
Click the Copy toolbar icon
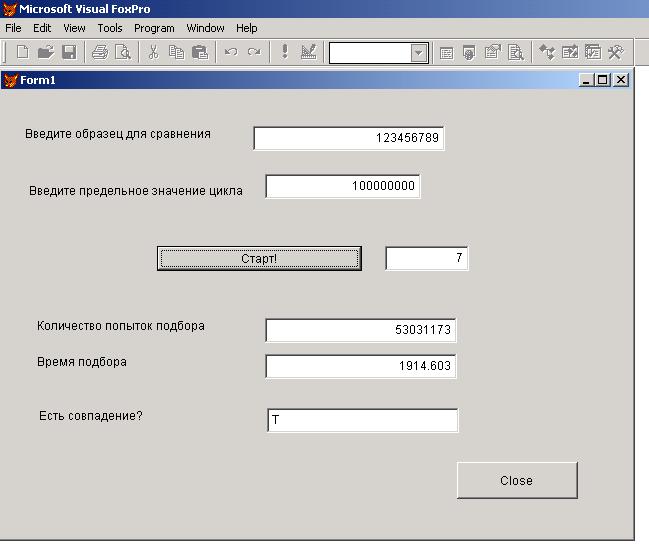point(176,52)
